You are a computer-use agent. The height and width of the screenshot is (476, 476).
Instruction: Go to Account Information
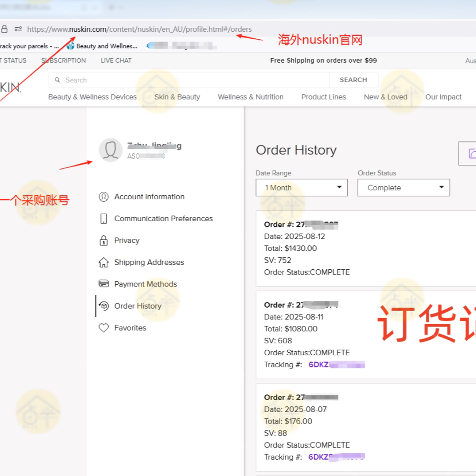(149, 197)
